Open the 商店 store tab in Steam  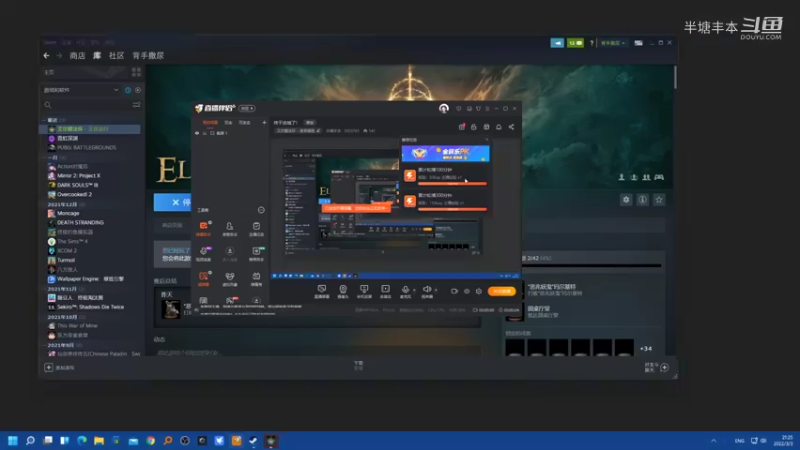(78, 55)
